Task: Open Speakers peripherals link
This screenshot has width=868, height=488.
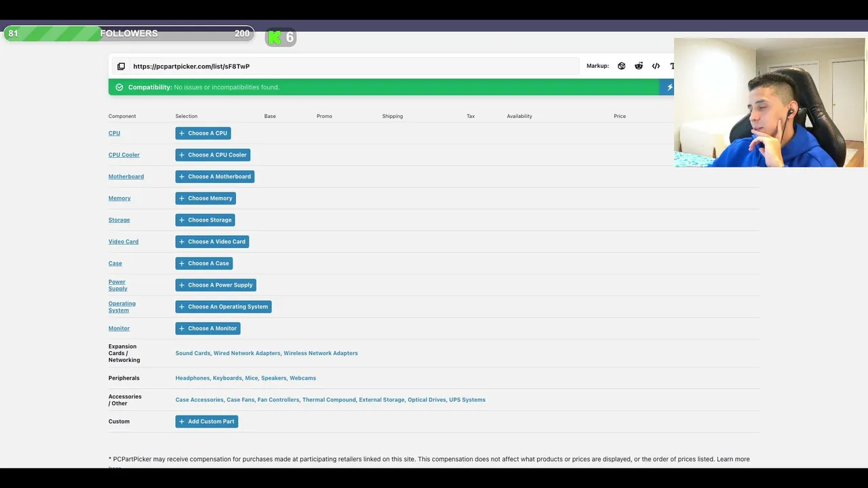Action: (274, 378)
